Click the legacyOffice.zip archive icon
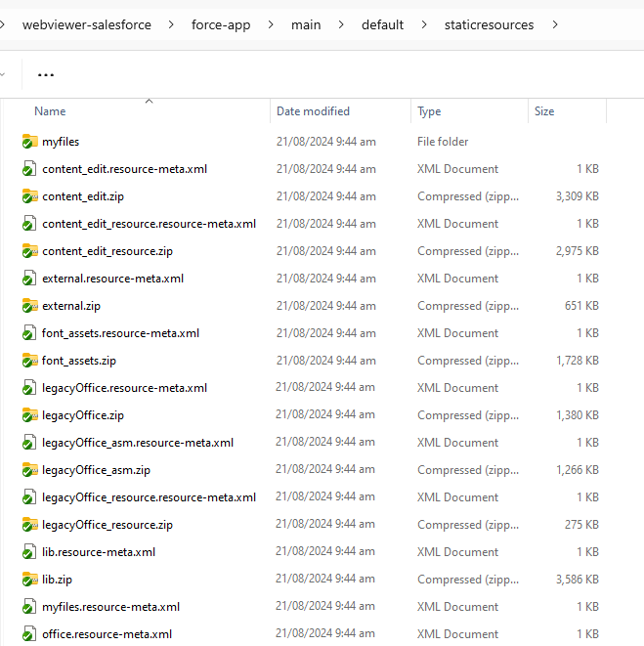Screen dimensions: 644x646 pos(29,415)
